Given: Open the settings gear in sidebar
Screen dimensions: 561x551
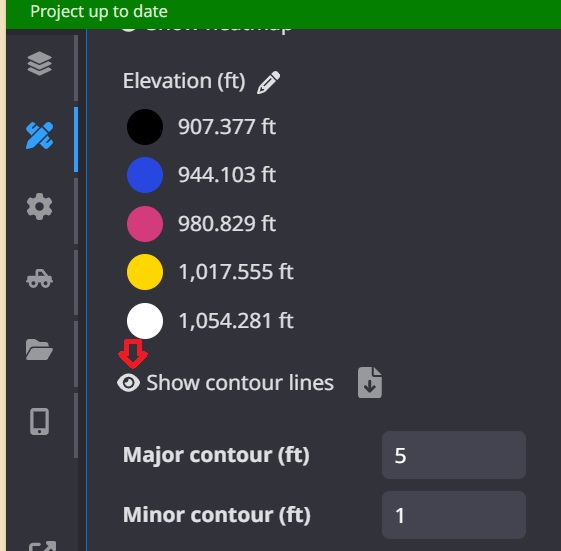Looking at the screenshot, I should tap(39, 206).
